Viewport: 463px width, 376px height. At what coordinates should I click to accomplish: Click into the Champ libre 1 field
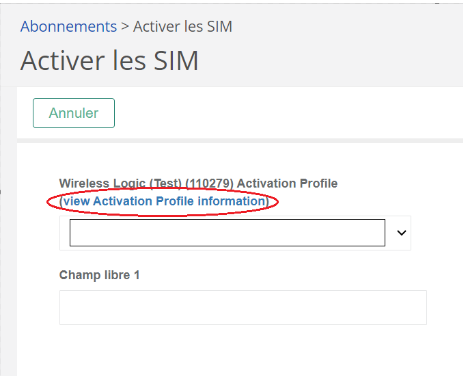243,307
